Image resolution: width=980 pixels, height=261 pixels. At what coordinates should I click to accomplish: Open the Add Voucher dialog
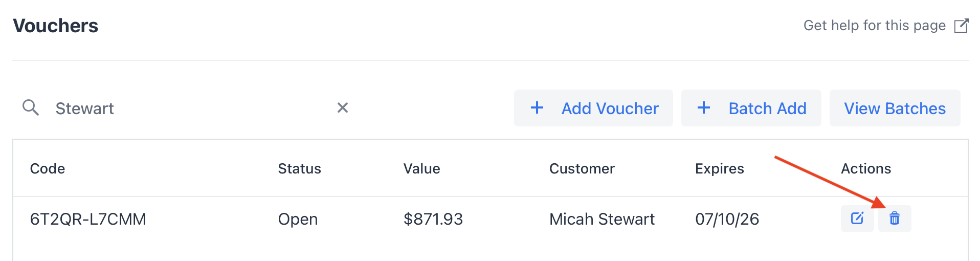coord(593,108)
